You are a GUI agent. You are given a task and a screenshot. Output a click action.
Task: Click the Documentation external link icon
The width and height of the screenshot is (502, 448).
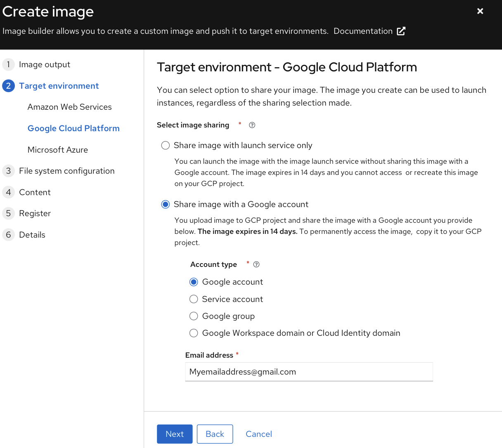click(x=401, y=31)
